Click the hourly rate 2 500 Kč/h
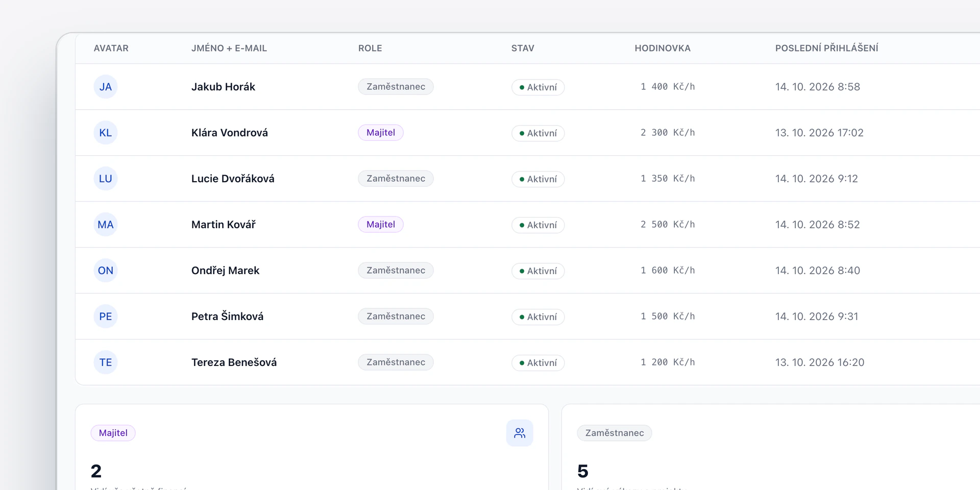This screenshot has height=490, width=980. coord(668,225)
